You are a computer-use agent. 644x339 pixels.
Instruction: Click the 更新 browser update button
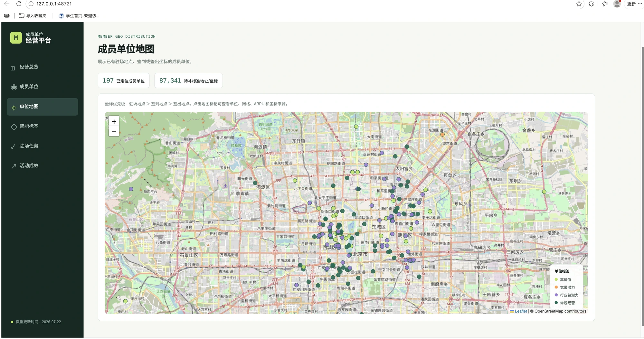point(631,4)
